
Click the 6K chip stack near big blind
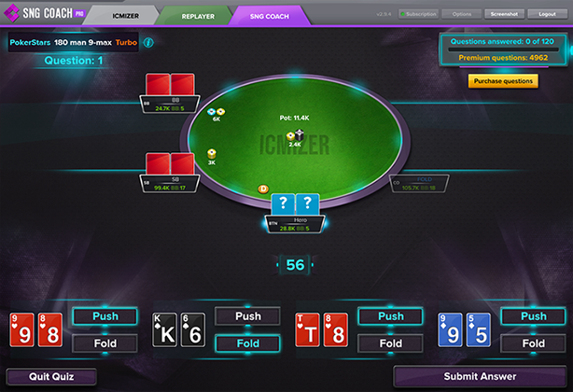216,112
